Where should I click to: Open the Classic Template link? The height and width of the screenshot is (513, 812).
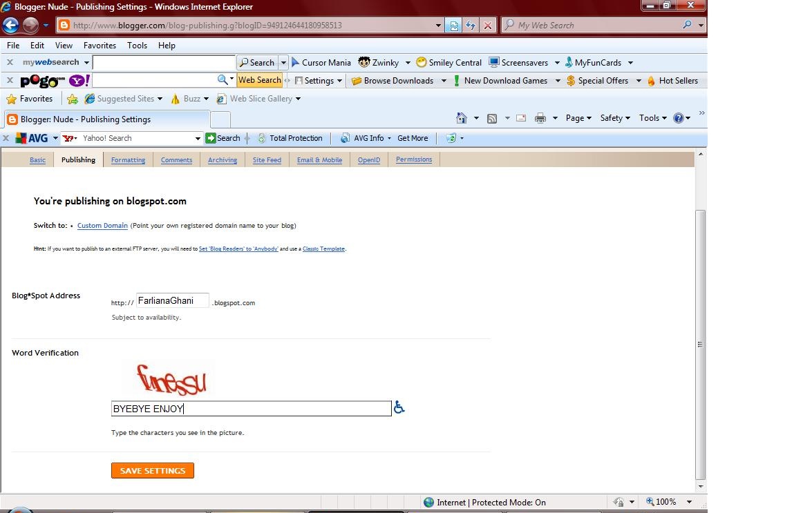[323, 249]
